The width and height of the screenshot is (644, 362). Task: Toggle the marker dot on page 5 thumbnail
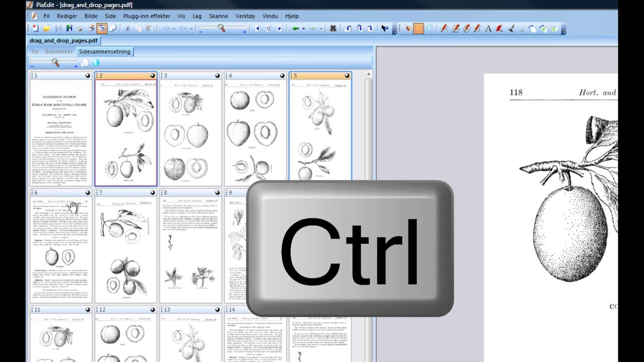pyautogui.click(x=347, y=76)
